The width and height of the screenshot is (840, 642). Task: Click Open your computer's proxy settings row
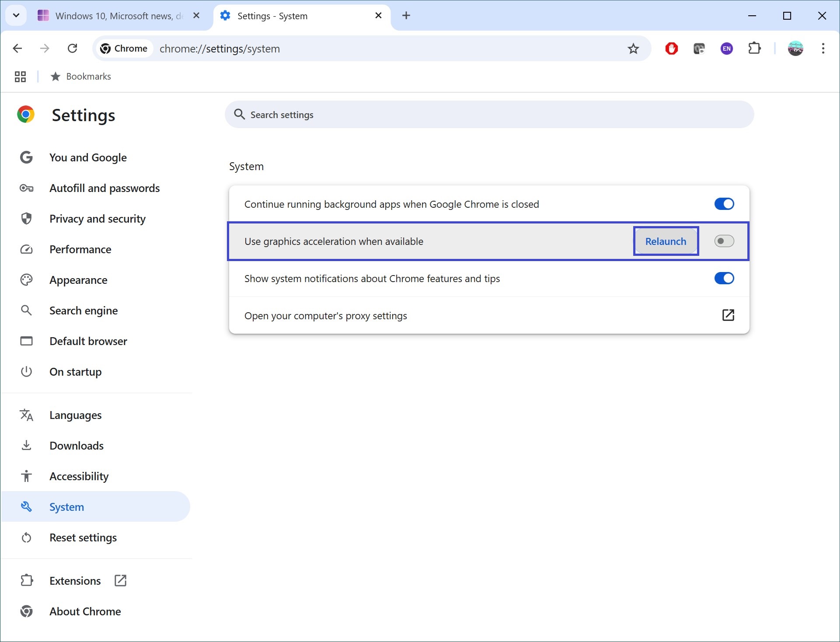pyautogui.click(x=489, y=316)
